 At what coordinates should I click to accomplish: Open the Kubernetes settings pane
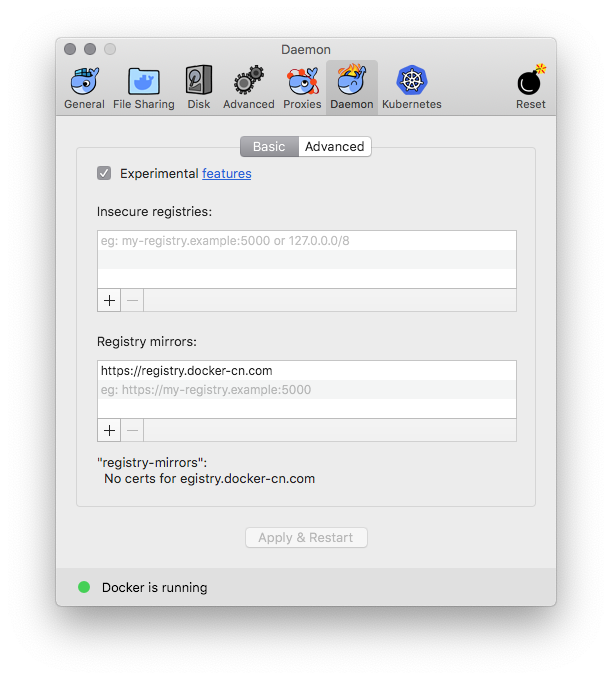tap(412, 88)
